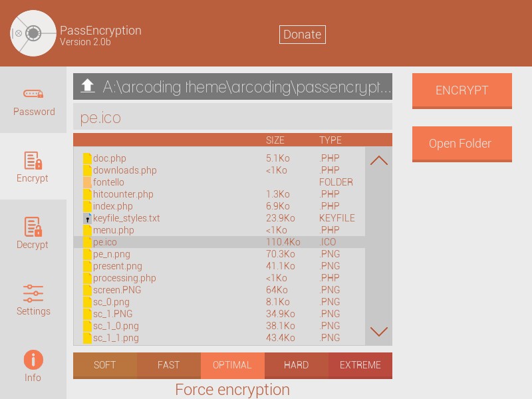Viewport: 532px width, 399px height.
Task: Go up one folder with arrow icon
Action: tap(88, 86)
